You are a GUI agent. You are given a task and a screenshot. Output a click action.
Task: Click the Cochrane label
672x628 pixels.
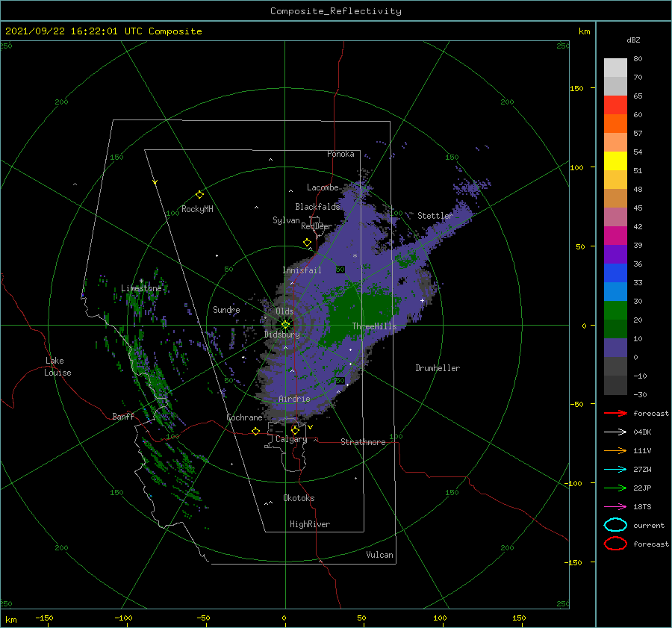pyautogui.click(x=244, y=417)
